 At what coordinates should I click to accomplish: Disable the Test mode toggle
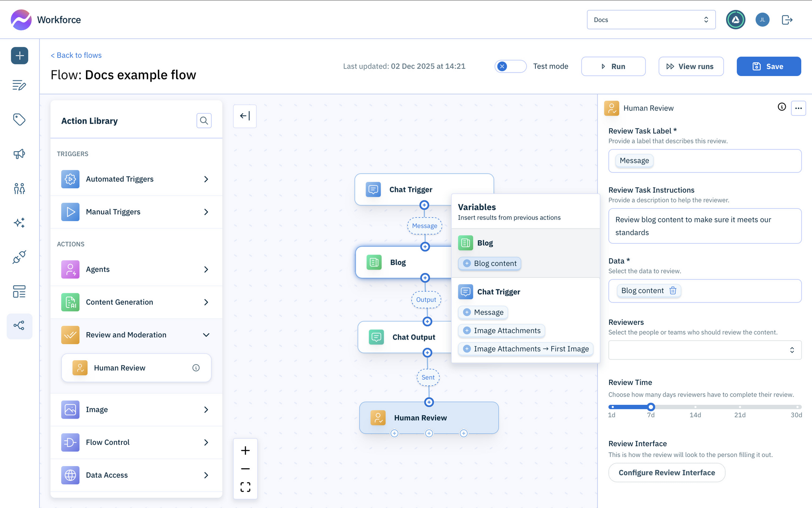(510, 66)
